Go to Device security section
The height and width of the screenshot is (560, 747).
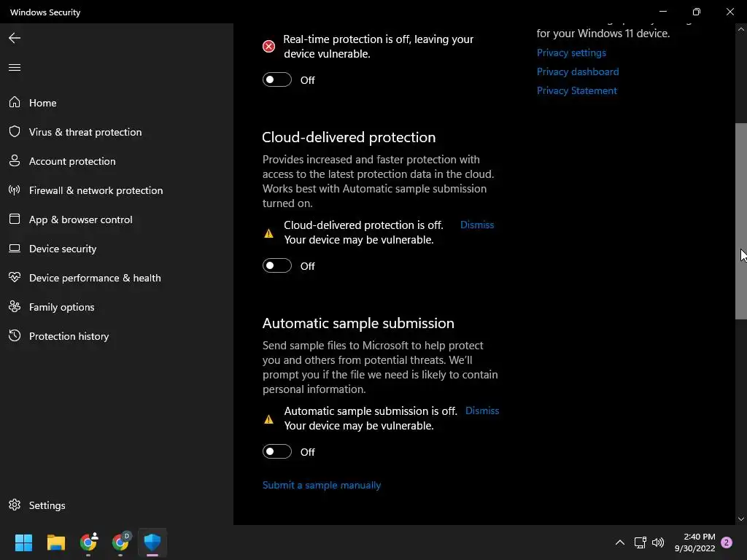tap(63, 249)
